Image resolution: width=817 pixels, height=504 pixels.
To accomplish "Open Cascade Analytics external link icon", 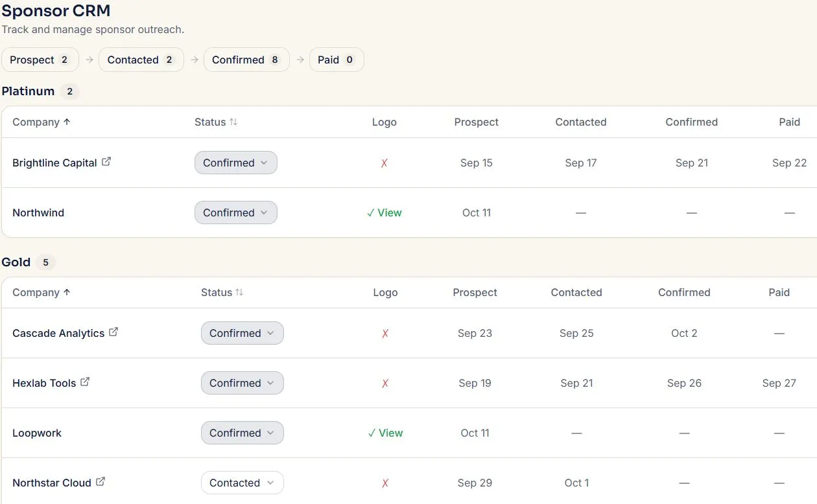I will (x=113, y=332).
